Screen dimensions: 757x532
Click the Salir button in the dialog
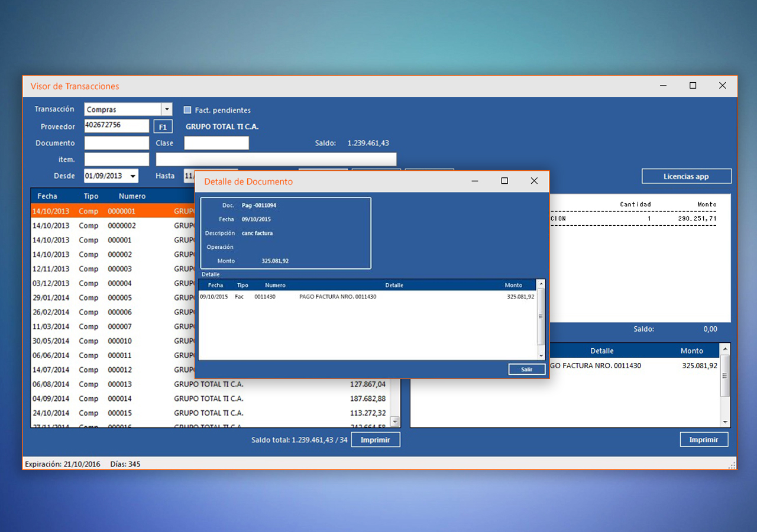point(526,369)
